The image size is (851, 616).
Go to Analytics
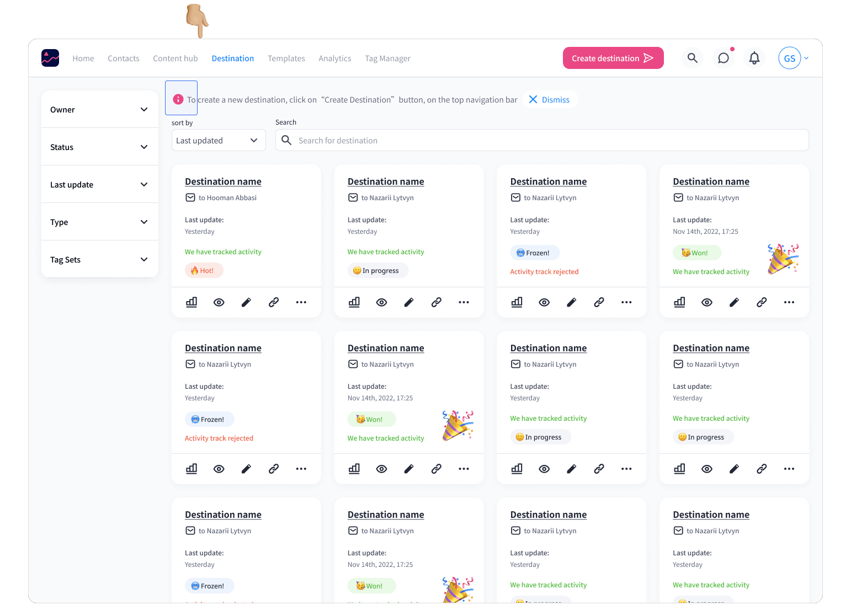335,58
